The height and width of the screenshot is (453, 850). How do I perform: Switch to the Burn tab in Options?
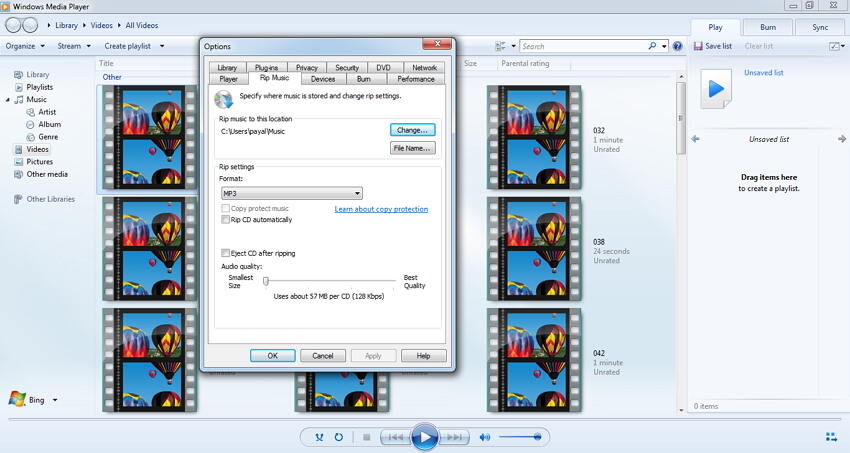click(x=364, y=79)
